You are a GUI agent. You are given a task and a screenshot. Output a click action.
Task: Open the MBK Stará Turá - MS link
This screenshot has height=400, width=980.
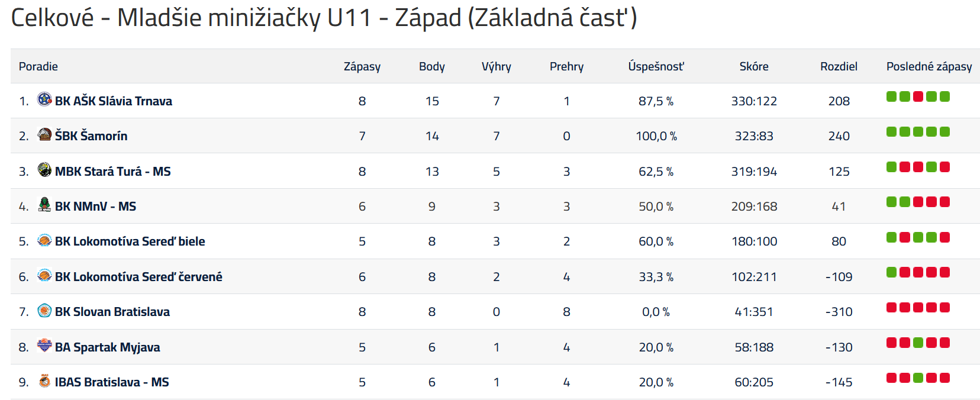coord(112,172)
